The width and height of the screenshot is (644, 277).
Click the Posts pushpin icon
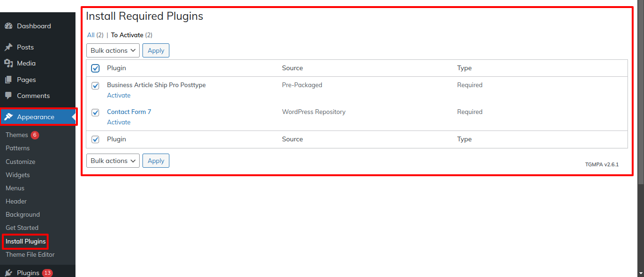click(8, 47)
